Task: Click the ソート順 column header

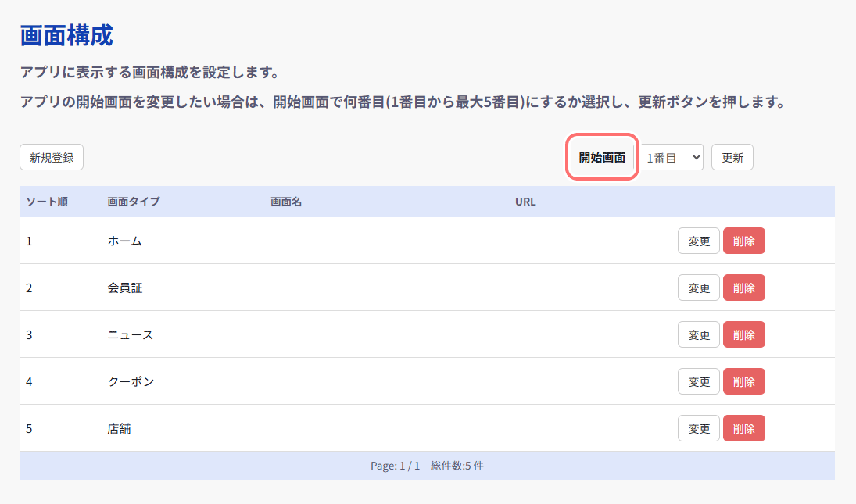Action: pos(47,202)
